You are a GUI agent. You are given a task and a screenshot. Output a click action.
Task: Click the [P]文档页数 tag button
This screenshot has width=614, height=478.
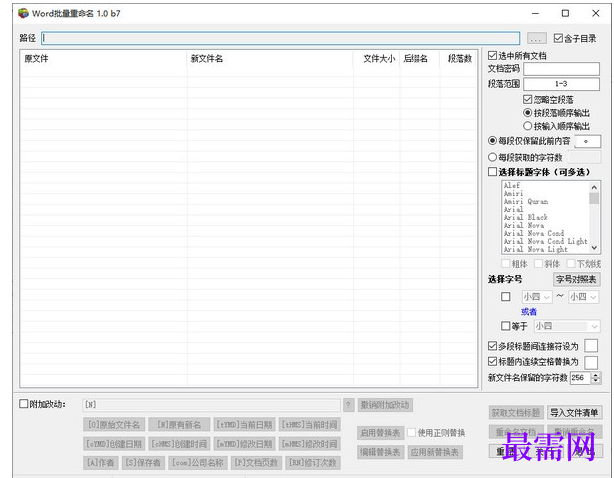[x=256, y=463]
